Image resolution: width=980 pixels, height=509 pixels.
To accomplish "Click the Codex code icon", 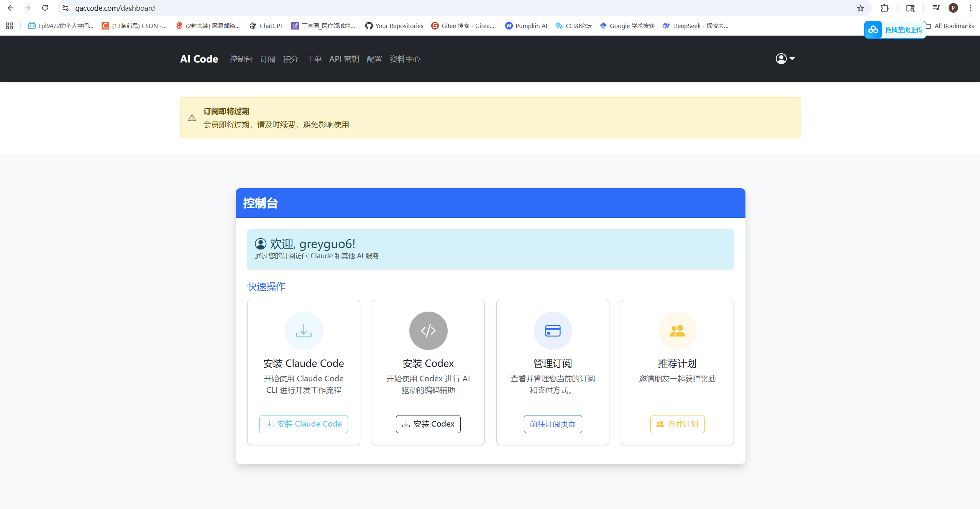I will (428, 330).
